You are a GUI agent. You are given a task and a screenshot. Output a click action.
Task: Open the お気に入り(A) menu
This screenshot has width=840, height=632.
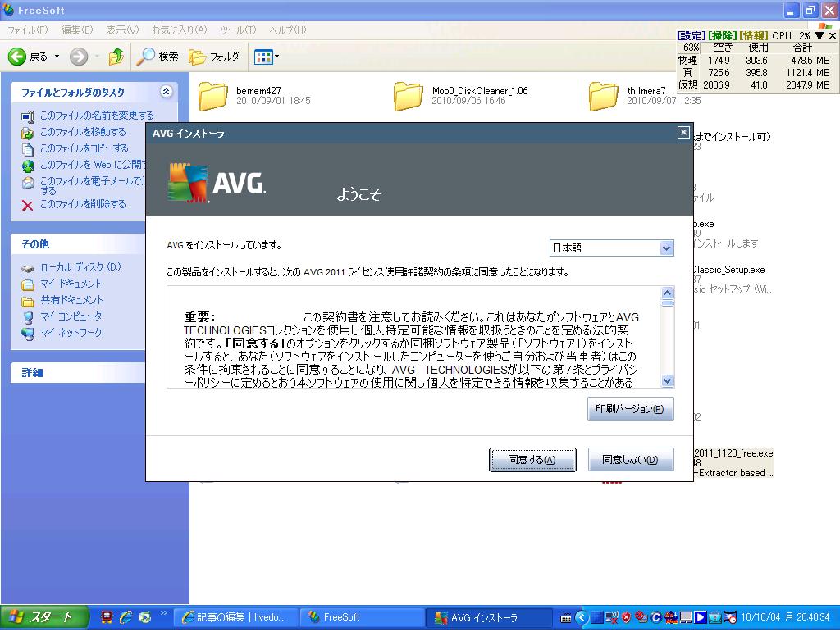tap(179, 30)
